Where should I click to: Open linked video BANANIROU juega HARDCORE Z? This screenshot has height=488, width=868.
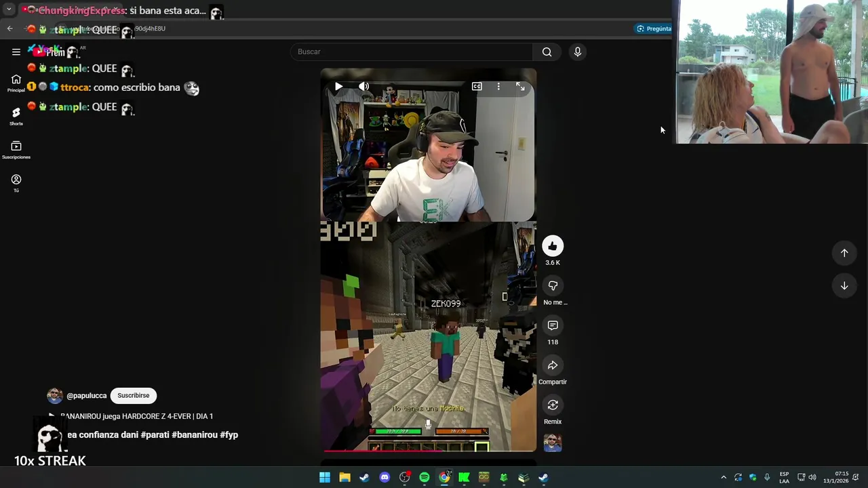pyautogui.click(x=136, y=416)
